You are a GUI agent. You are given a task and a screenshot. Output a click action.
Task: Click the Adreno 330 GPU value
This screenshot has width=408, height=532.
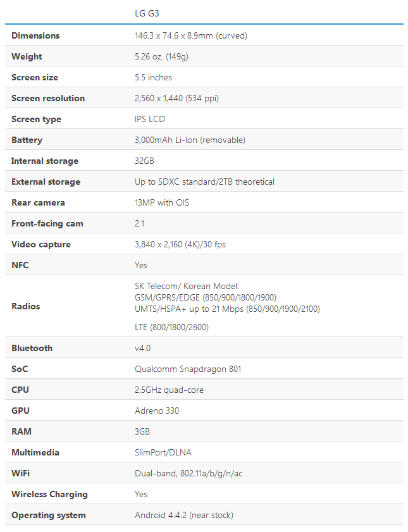(157, 411)
